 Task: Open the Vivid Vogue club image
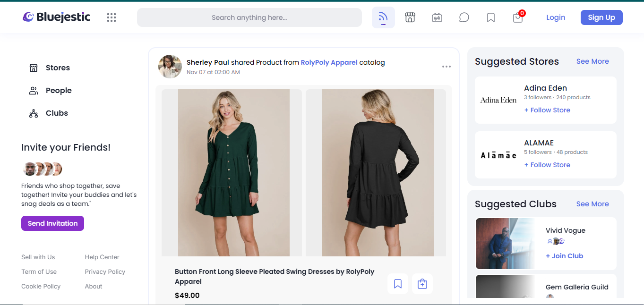coord(506,243)
